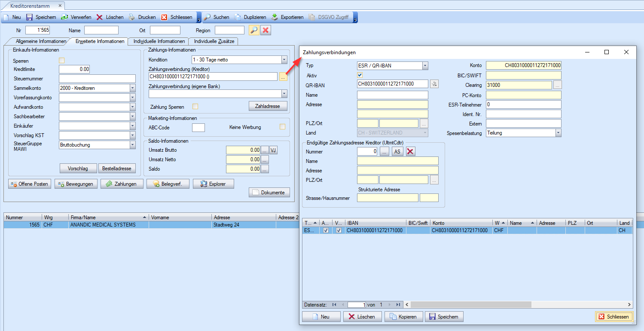644x331 pixels.
Task: Click the Zahladresse button
Action: (268, 106)
